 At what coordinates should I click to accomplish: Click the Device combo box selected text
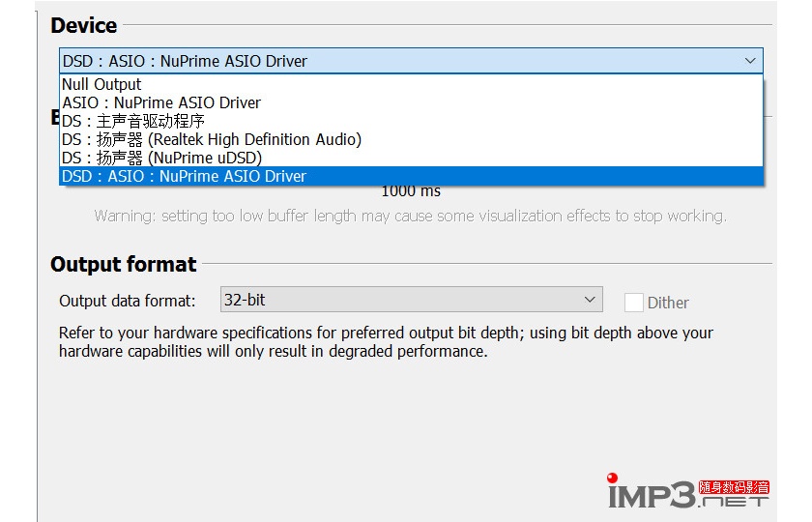tap(185, 61)
